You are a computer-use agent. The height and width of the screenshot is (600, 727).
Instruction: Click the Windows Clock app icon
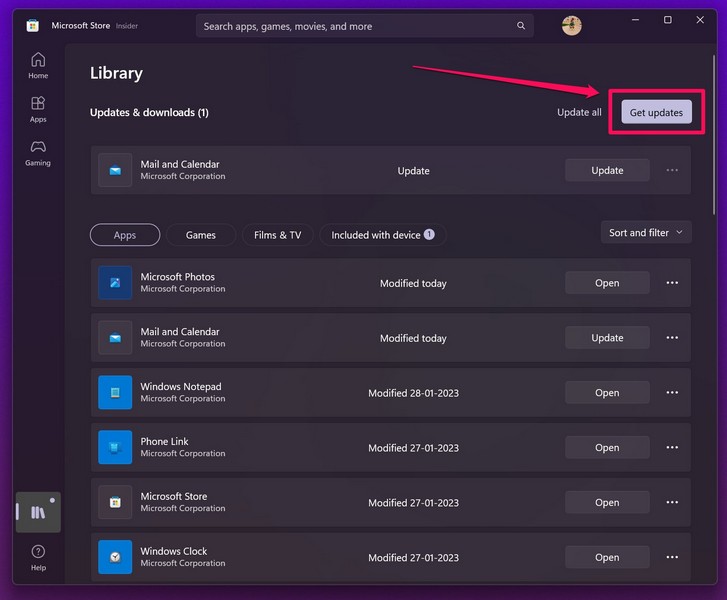pyautogui.click(x=115, y=557)
